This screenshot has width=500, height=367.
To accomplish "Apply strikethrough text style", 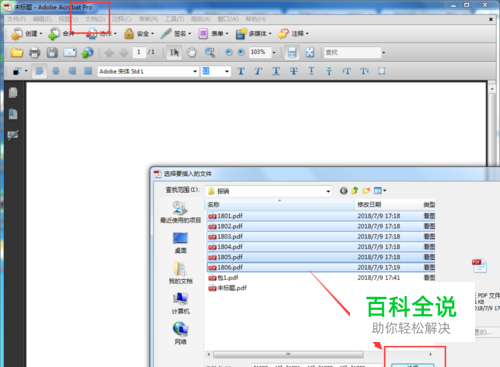I will point(294,71).
